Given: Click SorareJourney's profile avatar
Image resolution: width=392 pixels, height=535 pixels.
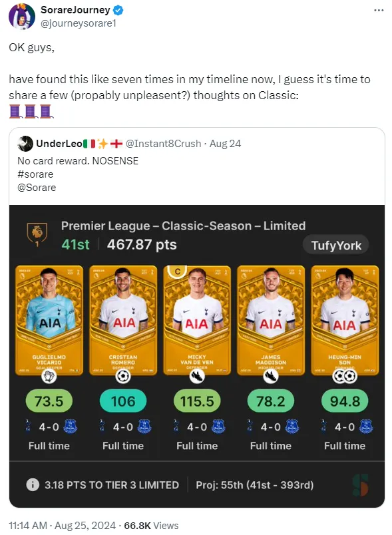Looking at the screenshot, I should point(22,17).
